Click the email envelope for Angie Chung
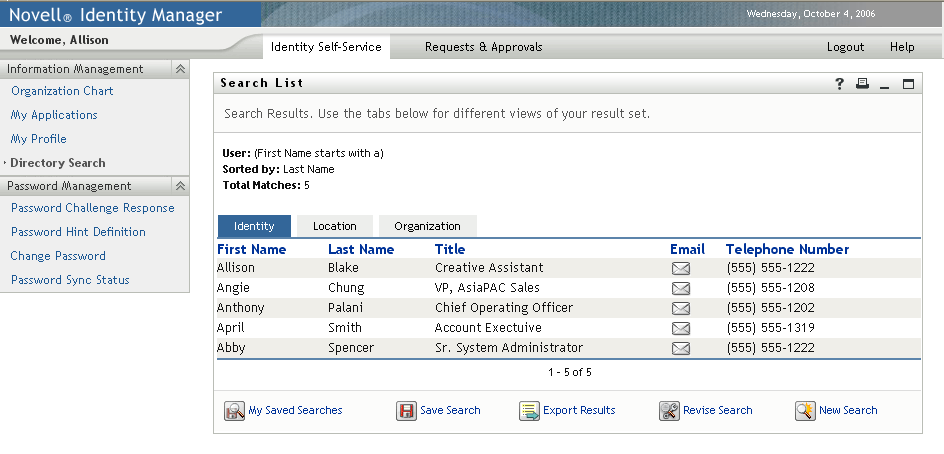This screenshot has width=944, height=454. click(680, 288)
